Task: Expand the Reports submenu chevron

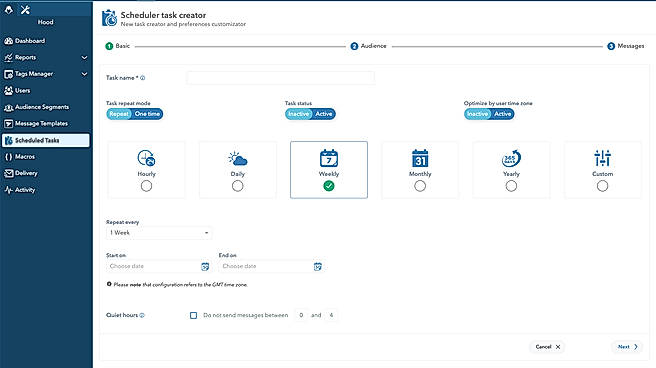Action: tap(84, 57)
